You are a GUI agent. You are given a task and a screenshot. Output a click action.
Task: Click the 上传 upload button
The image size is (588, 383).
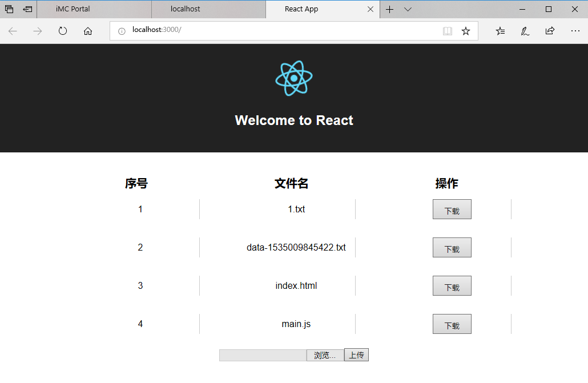tap(356, 355)
